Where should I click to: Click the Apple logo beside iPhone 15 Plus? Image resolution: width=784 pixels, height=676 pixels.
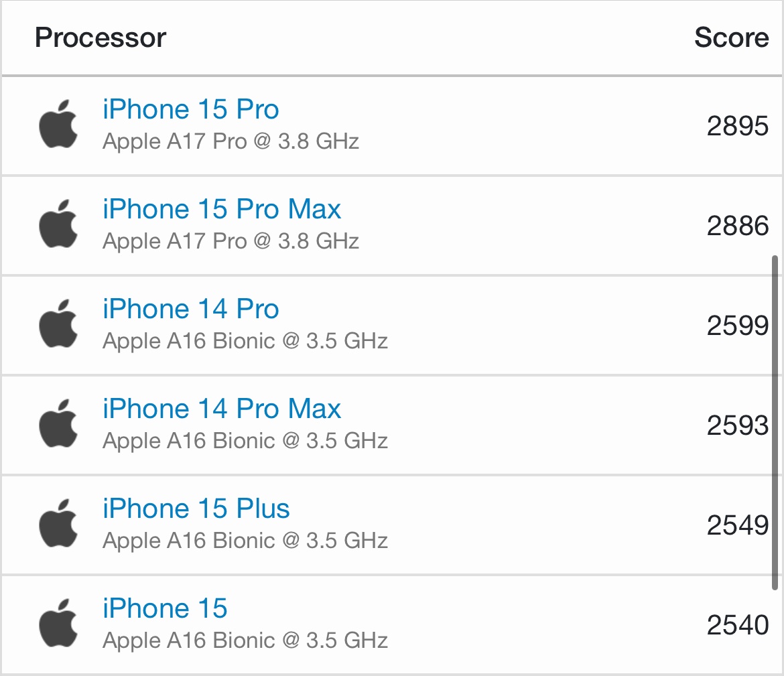[58, 524]
